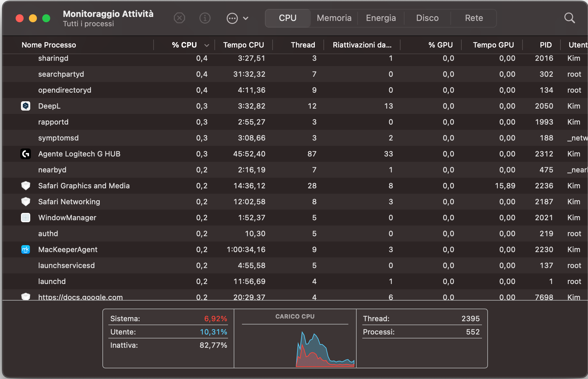Click the Logitech G HUB agent icon
Image resolution: width=588 pixels, height=379 pixels.
(26, 154)
